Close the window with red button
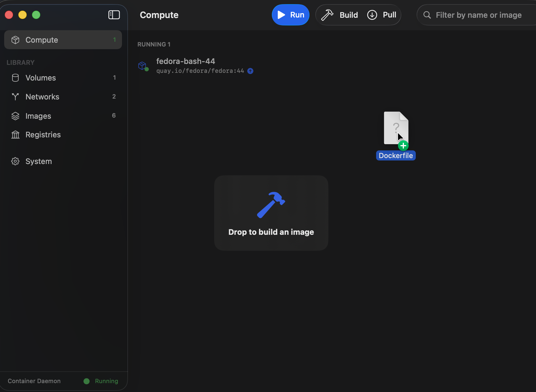This screenshot has height=392, width=536. 9,15
